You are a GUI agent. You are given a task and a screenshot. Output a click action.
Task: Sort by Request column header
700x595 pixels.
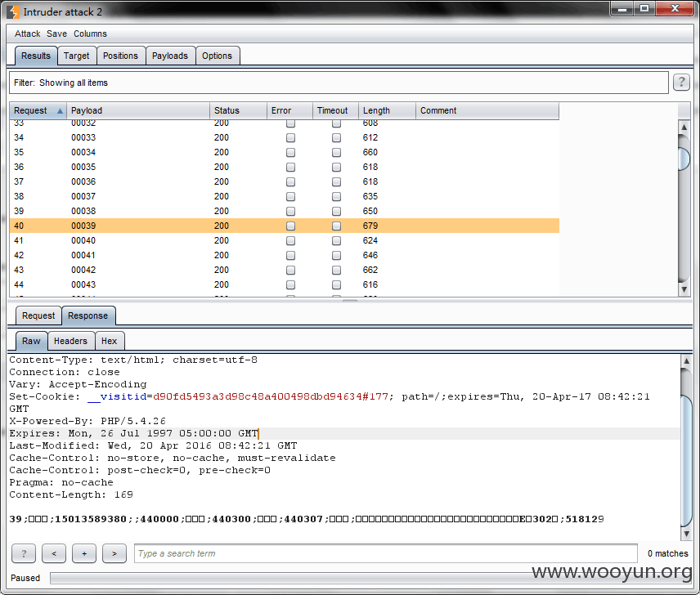point(38,110)
